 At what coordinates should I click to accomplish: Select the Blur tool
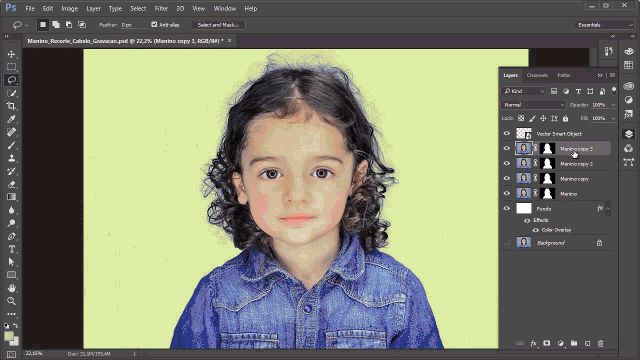point(11,210)
